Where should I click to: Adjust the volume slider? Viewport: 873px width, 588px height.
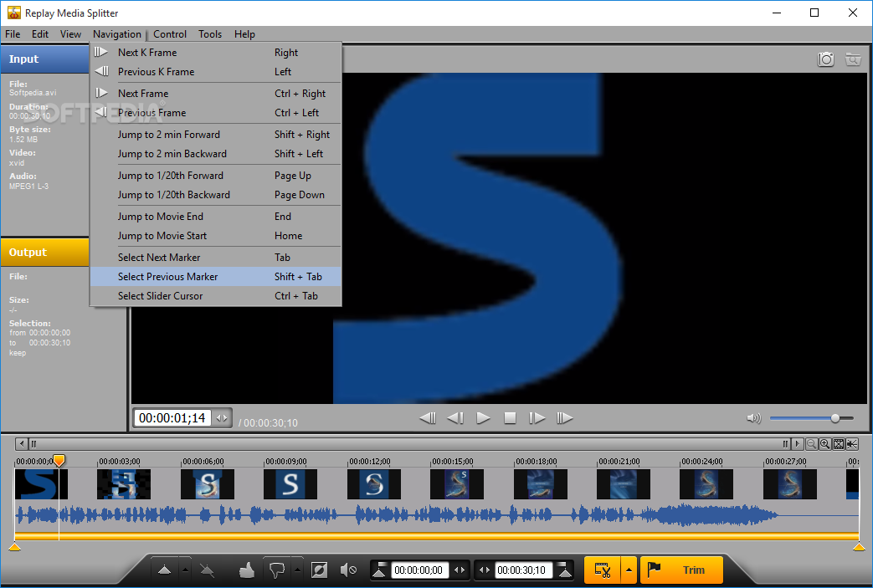point(834,417)
